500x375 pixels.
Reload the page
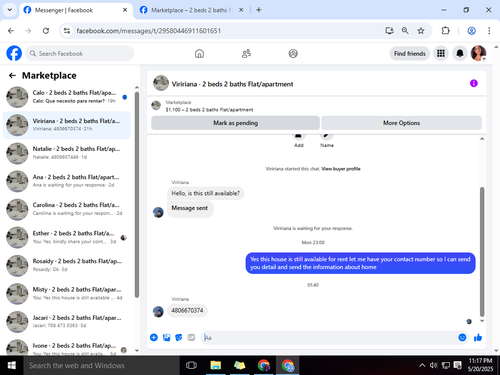[46, 31]
